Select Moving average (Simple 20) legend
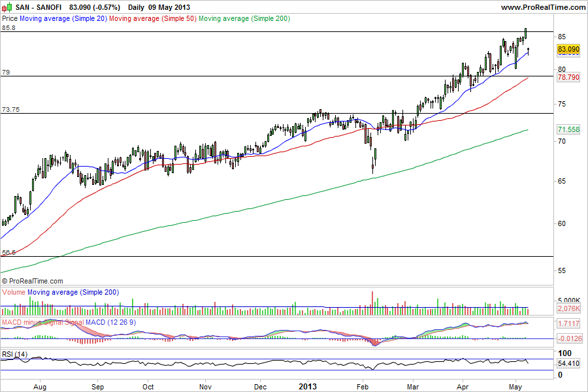Viewport: 588px width, 392px height. [63, 18]
